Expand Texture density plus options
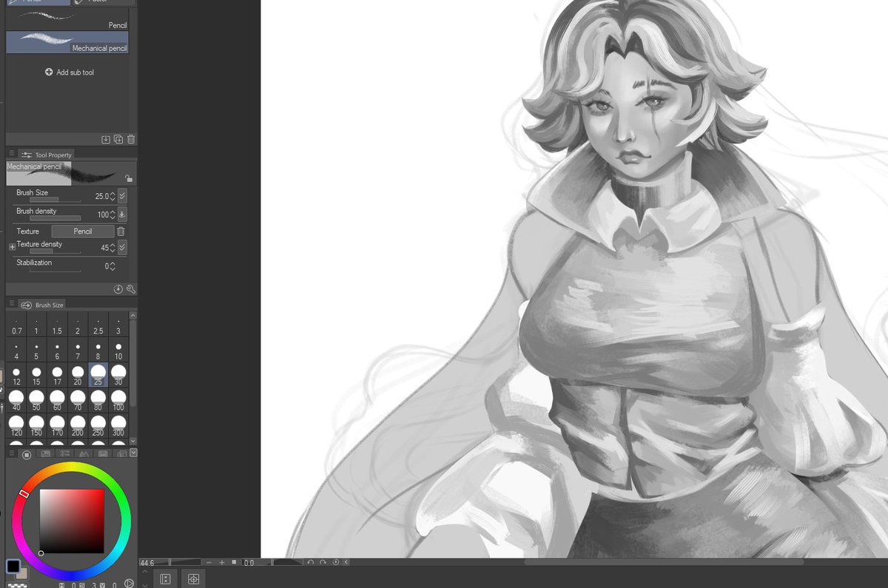 (x=12, y=247)
